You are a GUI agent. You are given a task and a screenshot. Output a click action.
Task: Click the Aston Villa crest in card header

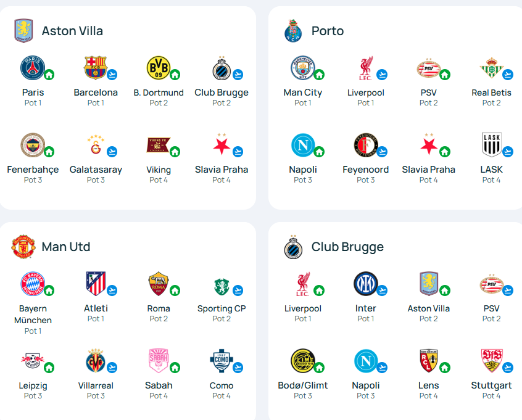[x=23, y=31]
